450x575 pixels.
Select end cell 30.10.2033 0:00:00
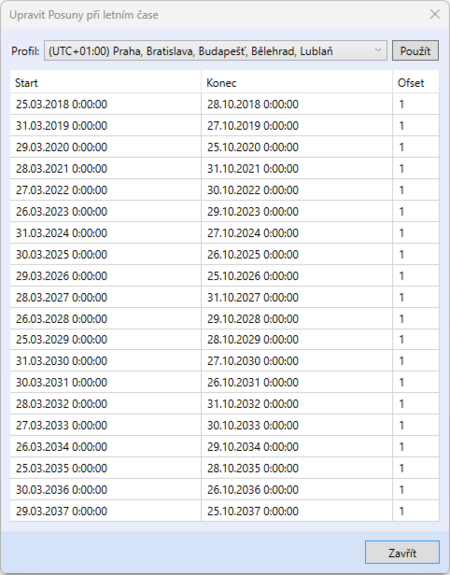point(297,425)
